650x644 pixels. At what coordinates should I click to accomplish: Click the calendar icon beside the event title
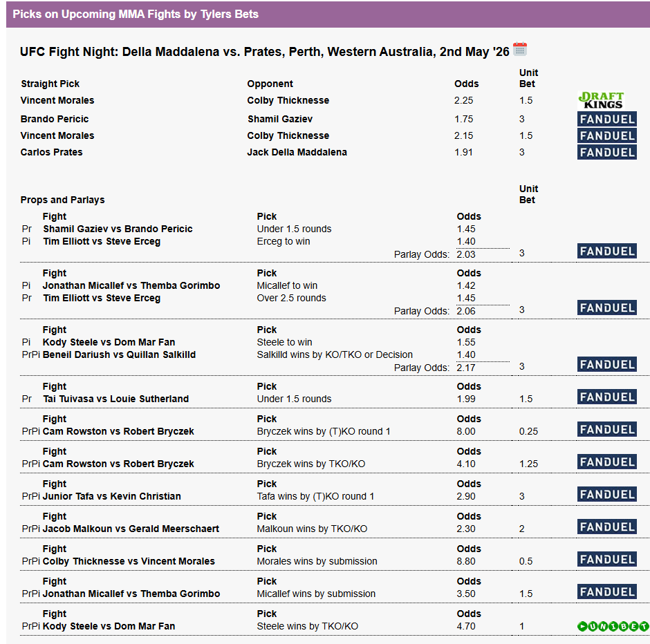(x=520, y=49)
